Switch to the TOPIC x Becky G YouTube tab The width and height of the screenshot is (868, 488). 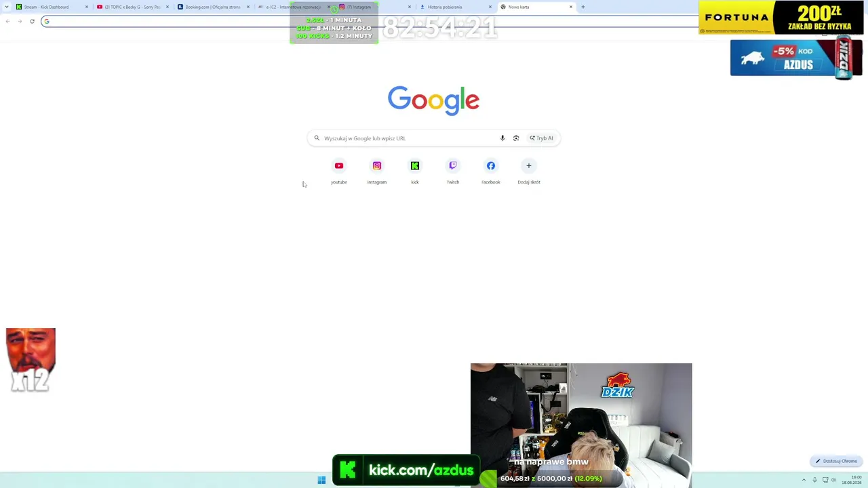[132, 7]
